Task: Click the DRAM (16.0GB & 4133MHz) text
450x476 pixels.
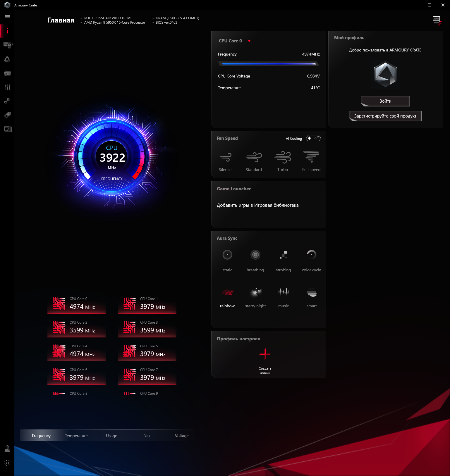Action: (x=177, y=18)
